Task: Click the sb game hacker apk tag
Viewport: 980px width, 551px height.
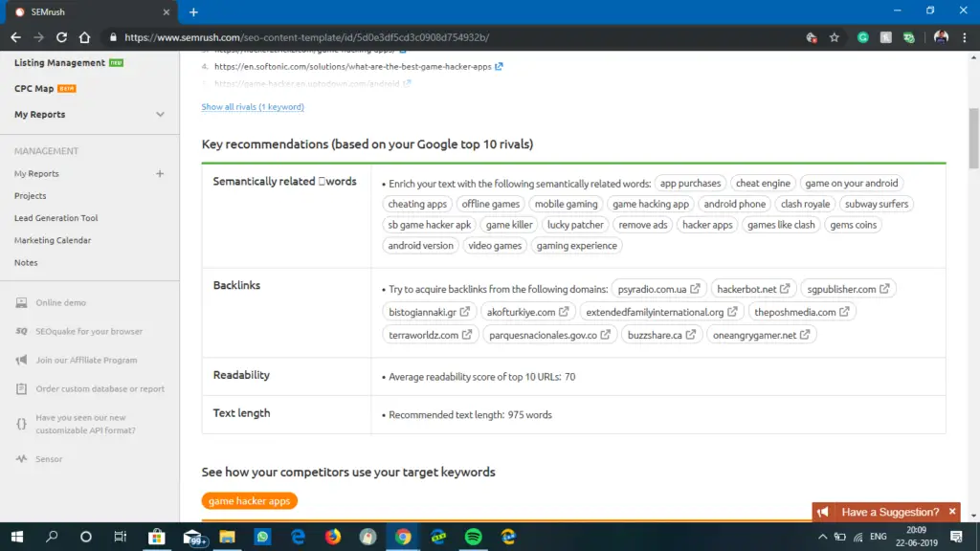Action: click(x=429, y=225)
